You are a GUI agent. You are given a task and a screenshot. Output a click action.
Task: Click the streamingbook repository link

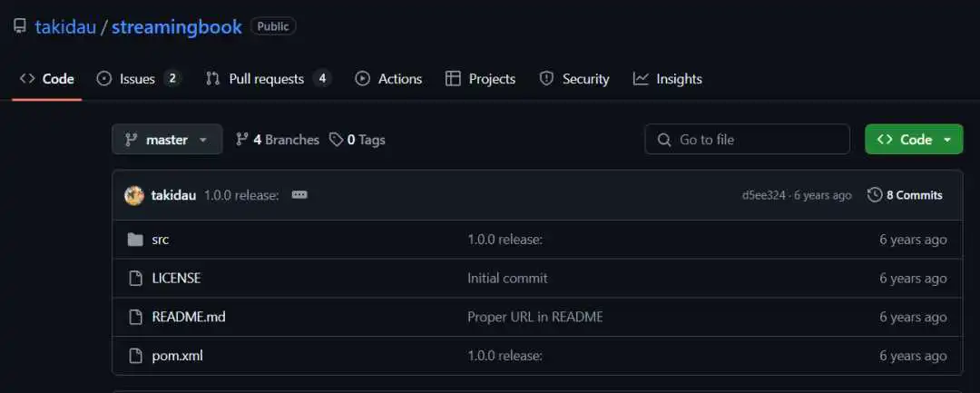176,27
